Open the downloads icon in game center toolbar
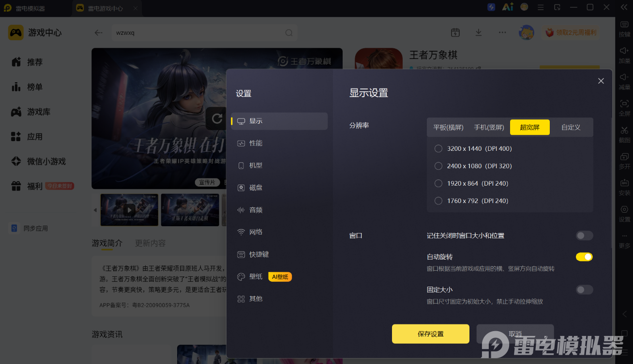This screenshot has height=364, width=633. pyautogui.click(x=479, y=32)
